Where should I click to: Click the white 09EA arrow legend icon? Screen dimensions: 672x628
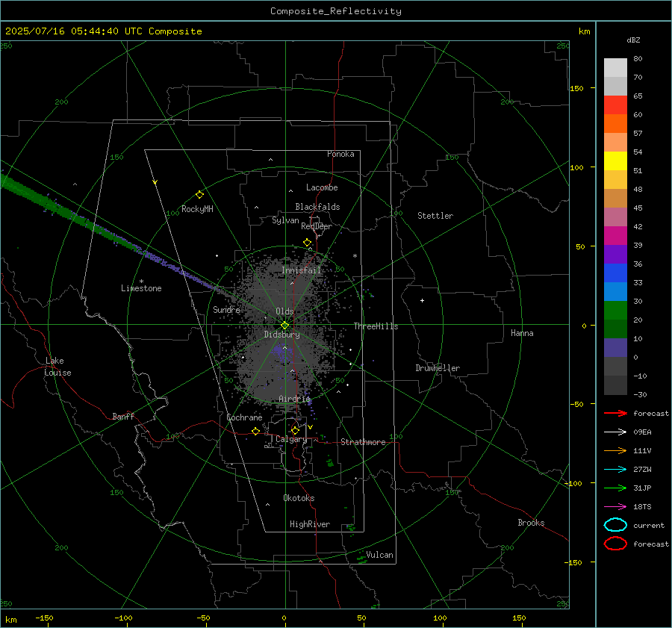click(615, 432)
